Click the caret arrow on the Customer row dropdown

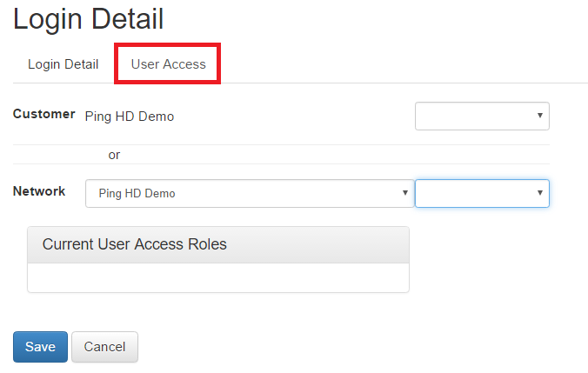[x=539, y=116]
